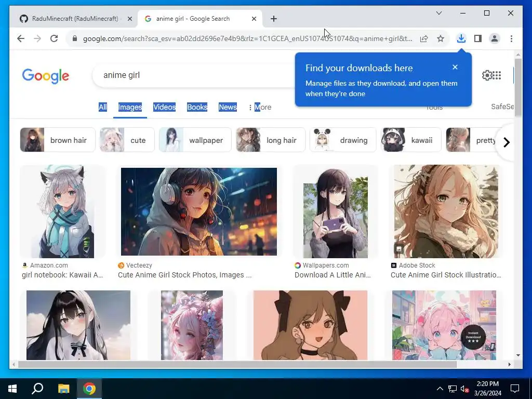Filter by brown hair chip
The height and width of the screenshot is (399, 532).
coord(58,140)
